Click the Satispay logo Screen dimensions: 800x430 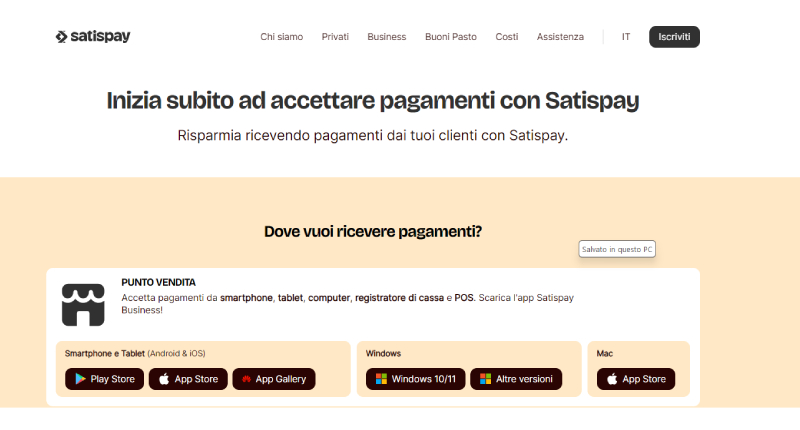tap(93, 36)
